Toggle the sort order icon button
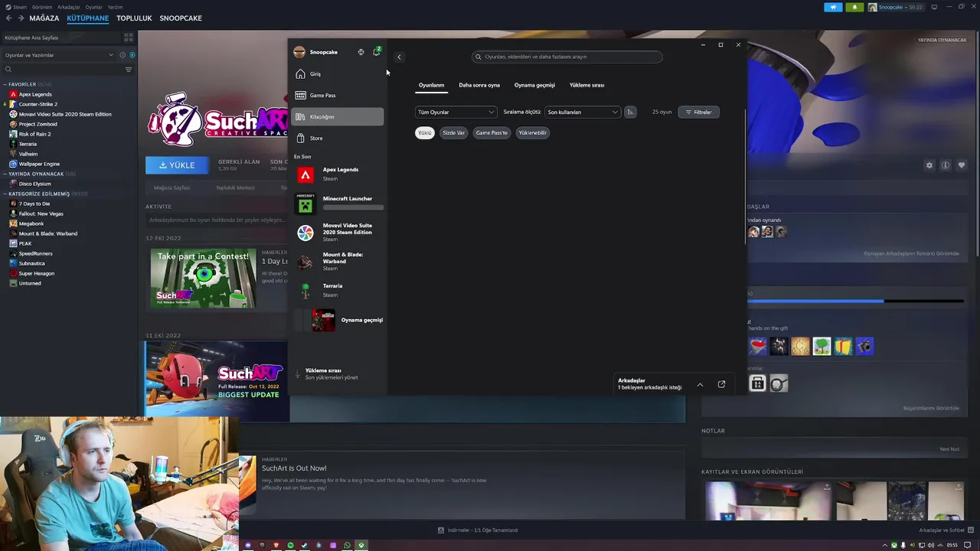The height and width of the screenshot is (551, 980). (x=630, y=112)
